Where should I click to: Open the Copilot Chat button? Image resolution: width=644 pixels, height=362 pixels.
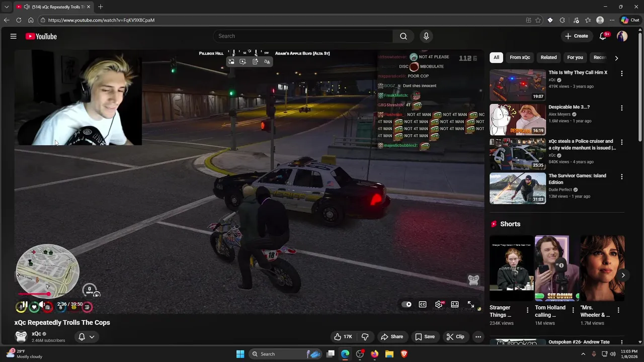tap(630, 20)
